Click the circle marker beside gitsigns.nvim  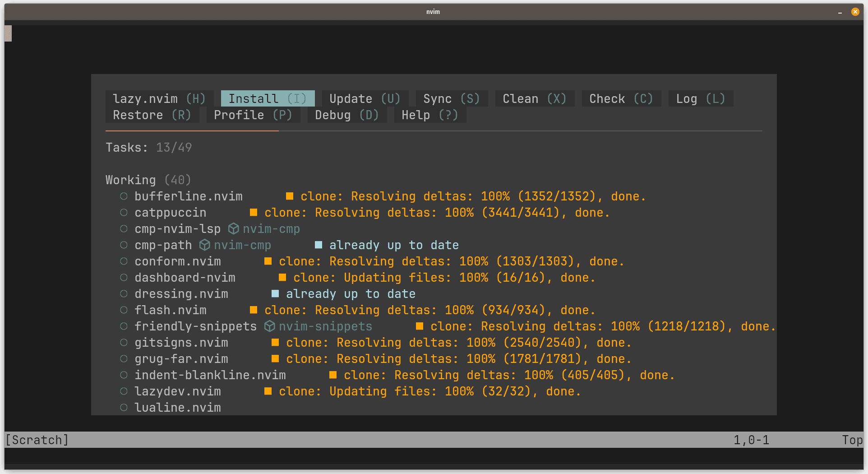click(x=124, y=343)
